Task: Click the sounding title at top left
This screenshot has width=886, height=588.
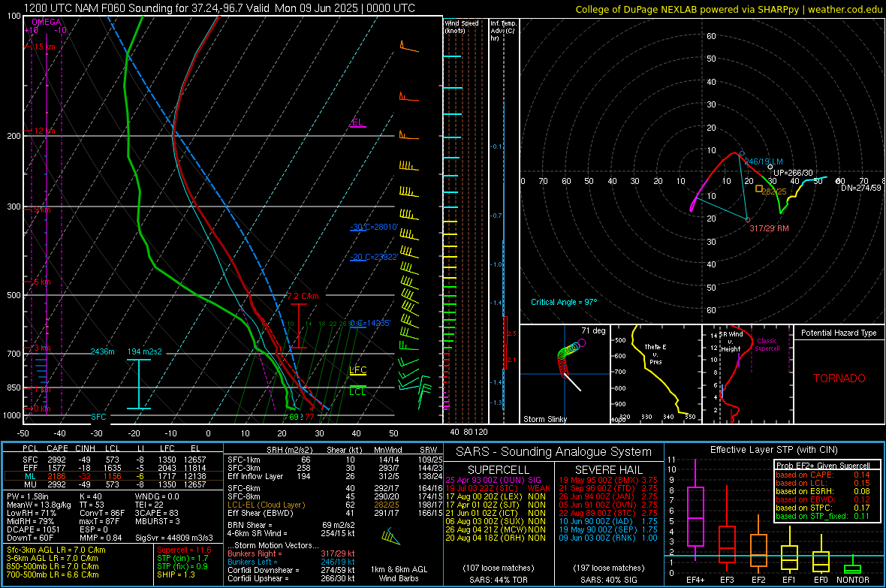Action: [219, 8]
